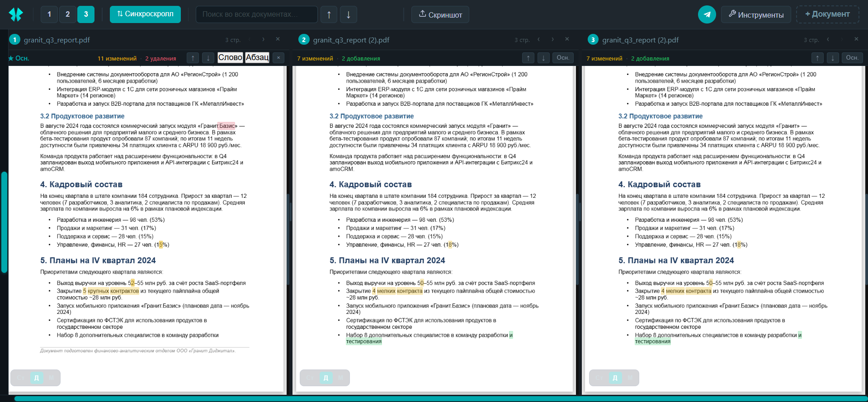868x402 pixels.
Task: Select М mode in document 2 switcher
Action: point(341,378)
